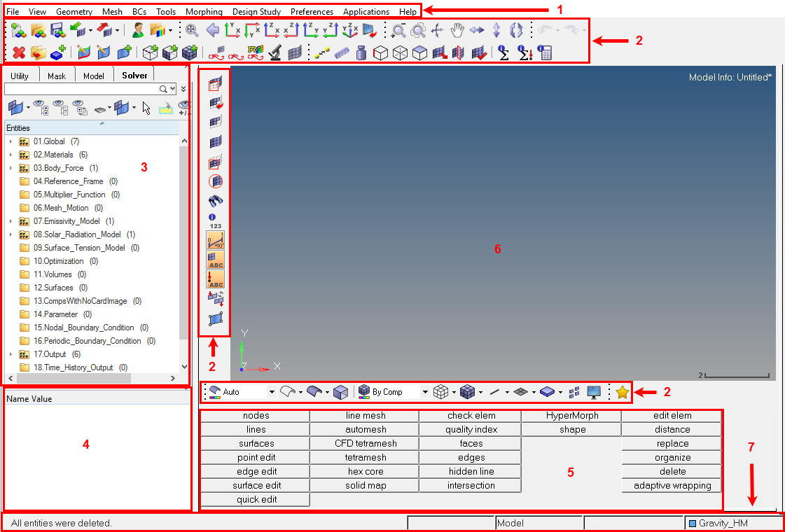Image resolution: width=785 pixels, height=532 pixels.
Task: Click the hand pan view icon
Action: coord(457,30)
